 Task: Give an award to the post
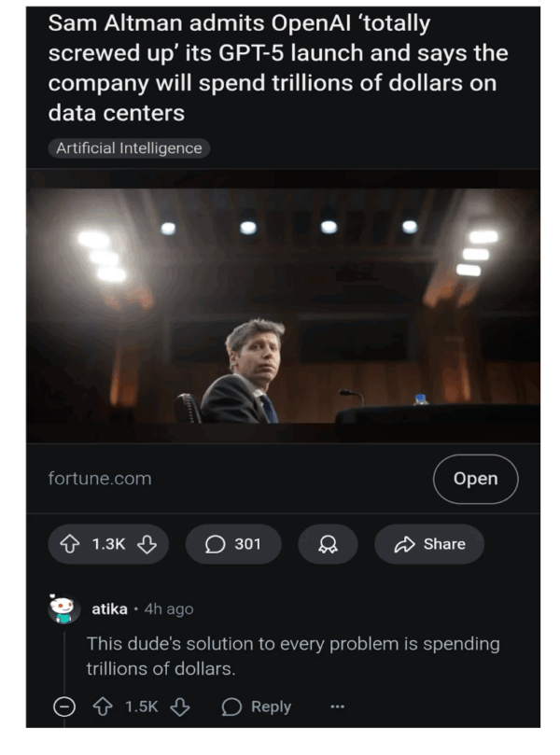(x=328, y=544)
